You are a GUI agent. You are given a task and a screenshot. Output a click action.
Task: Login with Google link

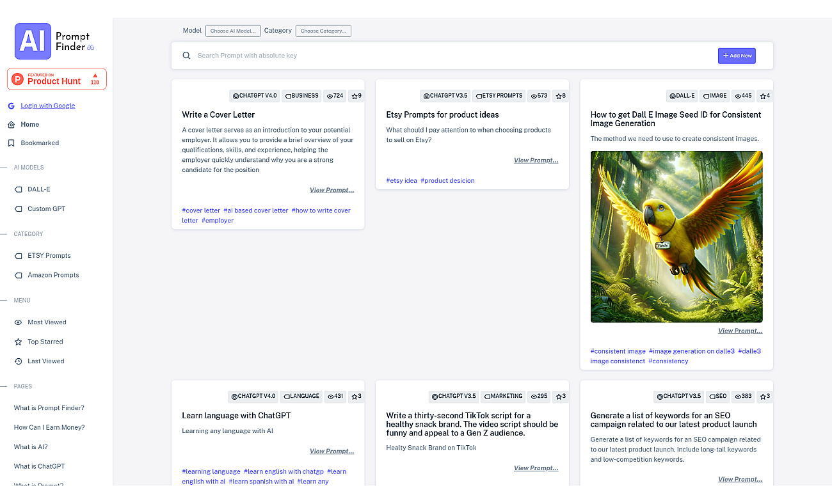point(48,106)
